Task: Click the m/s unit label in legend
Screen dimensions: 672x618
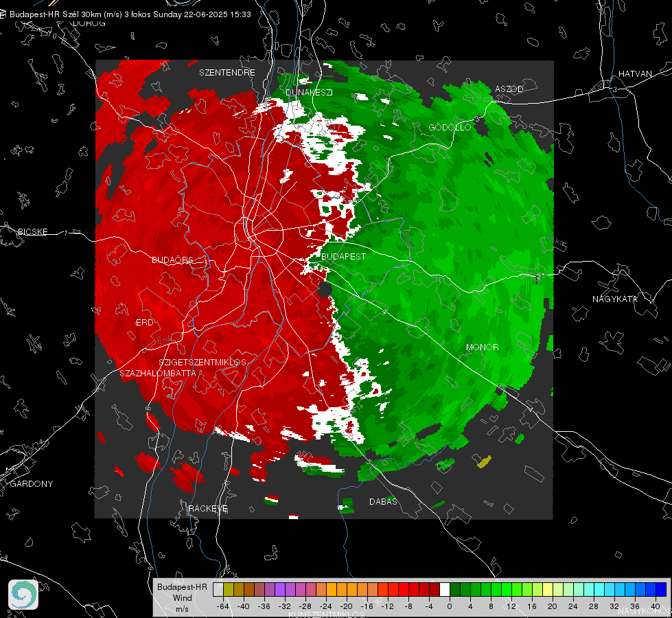Action: click(182, 608)
